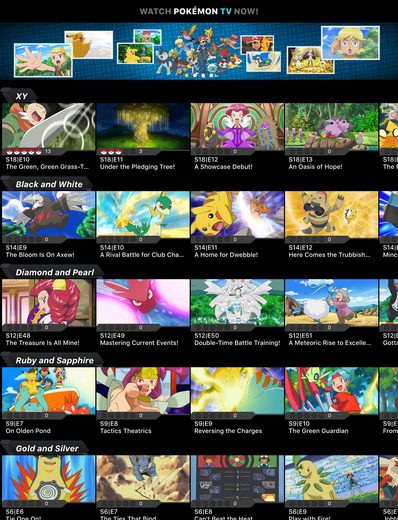Click the title 'The Green, Green Grass-T...'
Image resolution: width=398 pixels, height=520 pixels.
[47, 167]
